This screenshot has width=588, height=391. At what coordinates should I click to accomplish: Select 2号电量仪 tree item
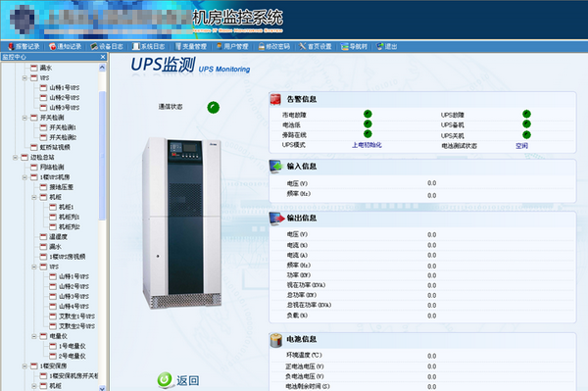click(x=72, y=356)
